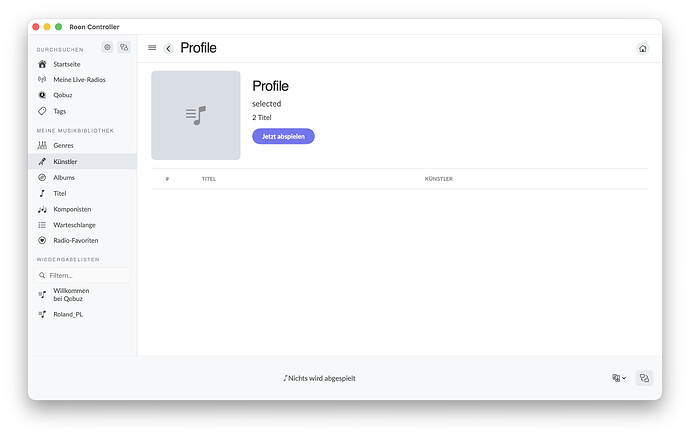Open Meine Live-Radios
Viewport: 690px width, 437px height.
coord(79,79)
